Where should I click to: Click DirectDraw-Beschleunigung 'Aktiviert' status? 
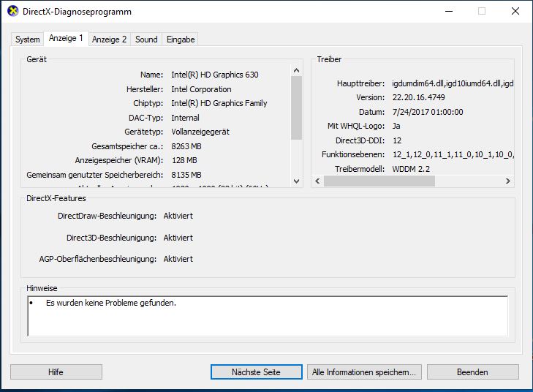(x=178, y=216)
